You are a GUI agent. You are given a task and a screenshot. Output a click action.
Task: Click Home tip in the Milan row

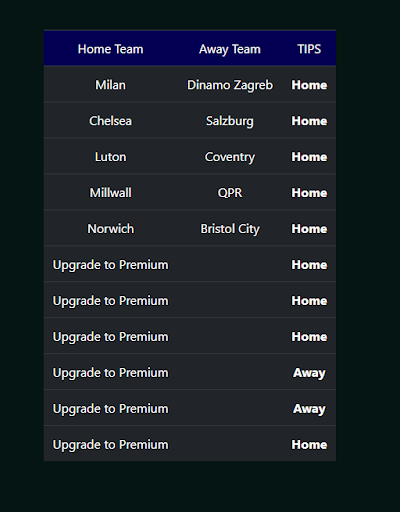[309, 85]
